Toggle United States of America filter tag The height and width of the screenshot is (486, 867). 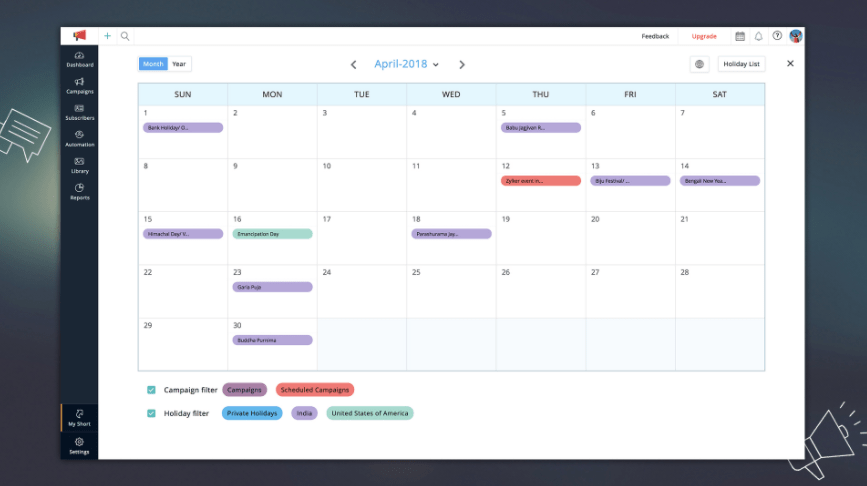[x=369, y=413]
